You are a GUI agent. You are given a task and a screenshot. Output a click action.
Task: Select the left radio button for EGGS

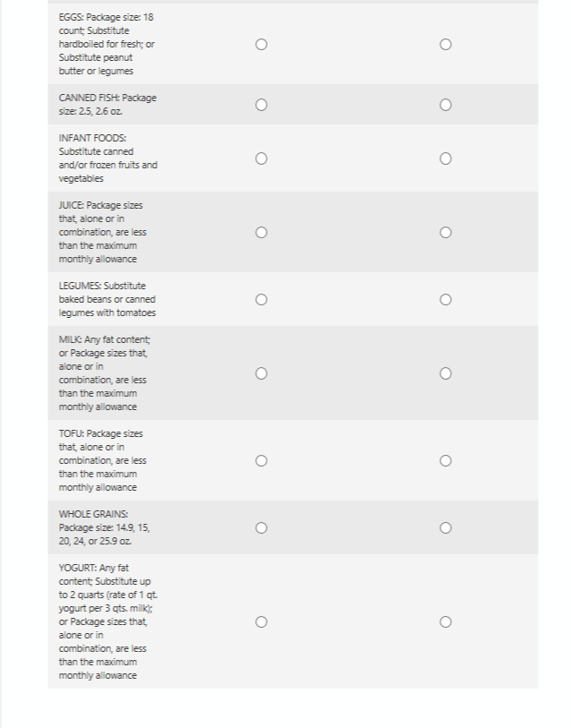tap(260, 44)
